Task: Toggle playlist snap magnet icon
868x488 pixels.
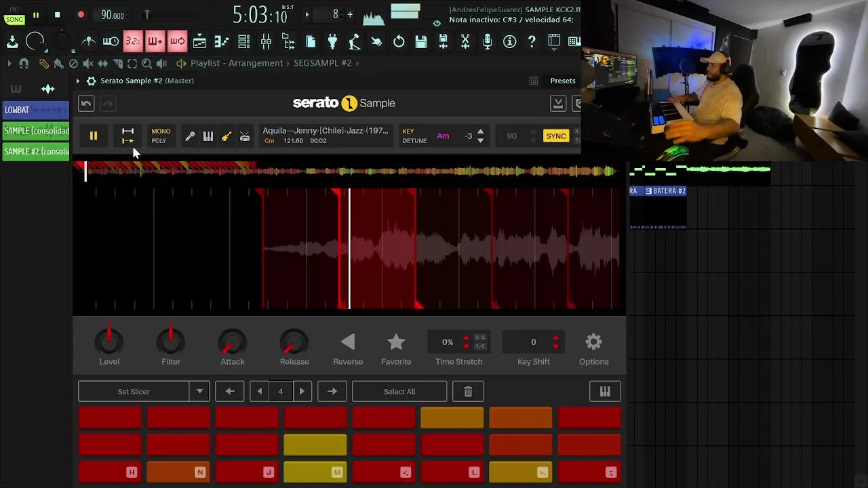Action: pos(24,63)
